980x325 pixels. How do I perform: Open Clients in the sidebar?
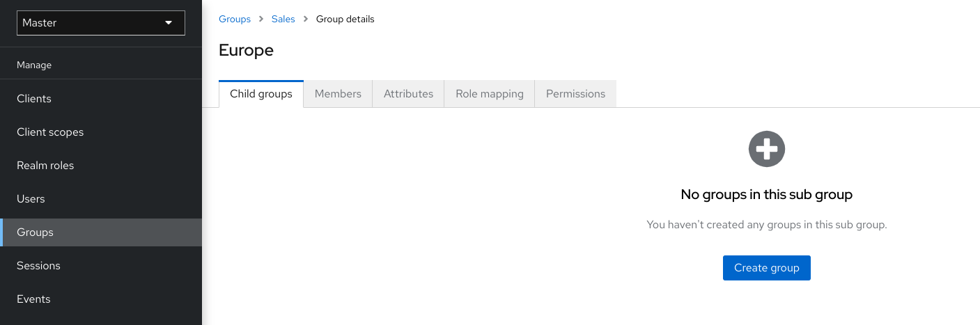(34, 99)
